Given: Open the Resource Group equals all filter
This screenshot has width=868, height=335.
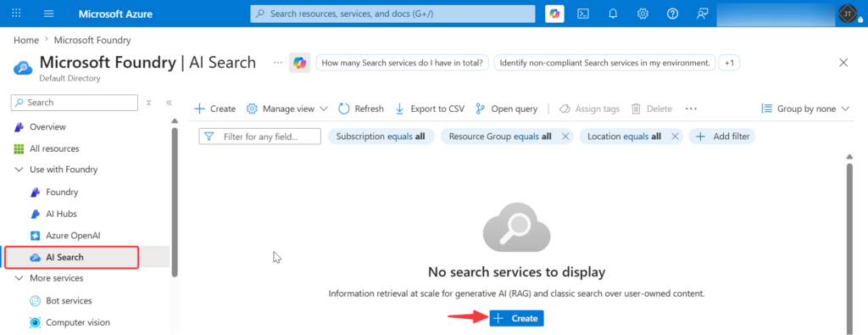Looking at the screenshot, I should click(x=500, y=137).
